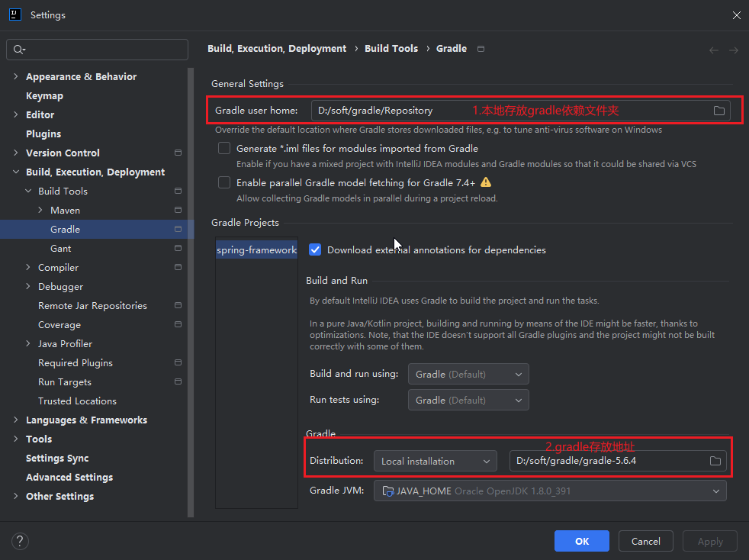The width and height of the screenshot is (749, 560).
Task: Click the Apply button
Action: pos(710,542)
